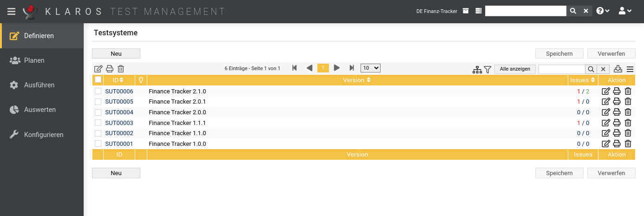The height and width of the screenshot is (216, 644).
Task: Select Ausführen in the sidebar
Action: click(42, 85)
